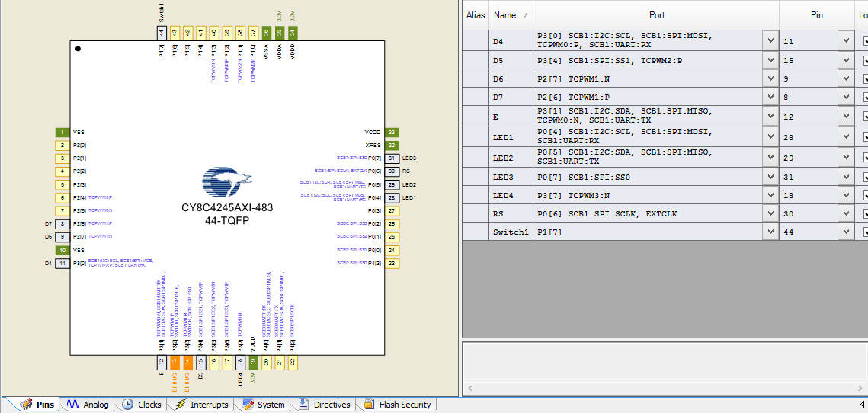Select pin 33 VCCD on chip diagram
Image resolution: width=868 pixels, height=413 pixels.
[392, 133]
